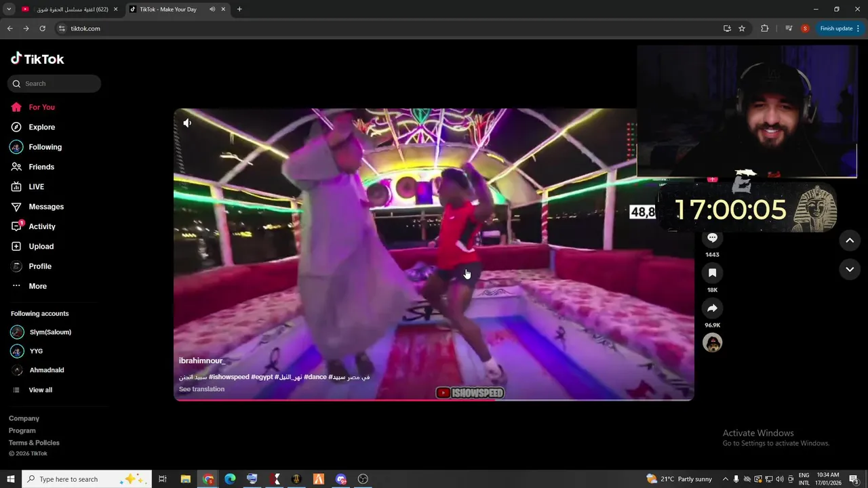Open the Ahmadnald followed account
The height and width of the screenshot is (488, 868).
37,370
